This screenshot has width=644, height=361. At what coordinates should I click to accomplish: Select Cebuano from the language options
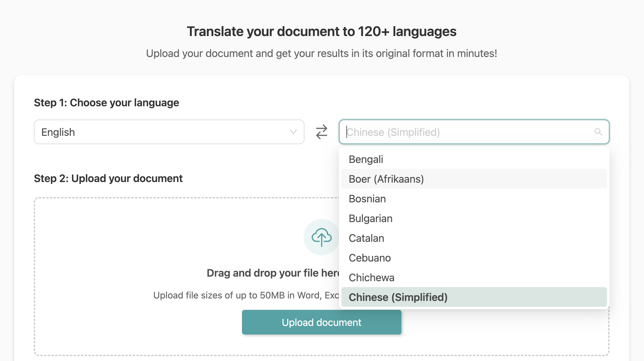(370, 258)
